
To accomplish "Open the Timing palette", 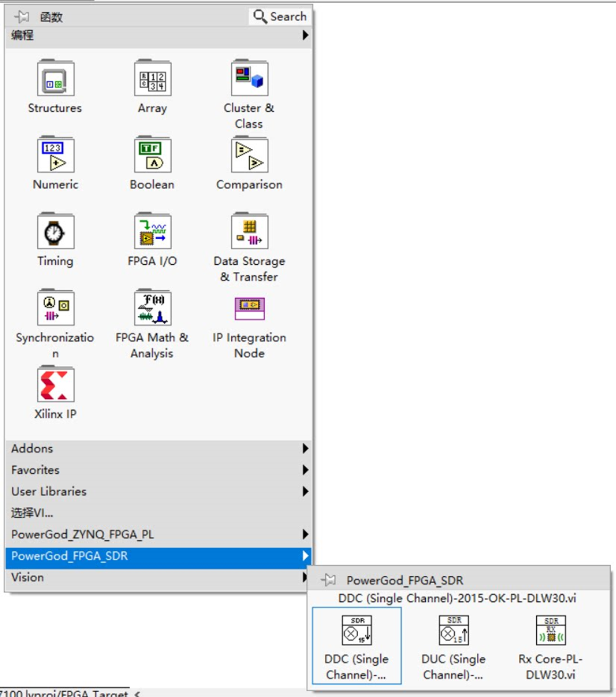I will pyautogui.click(x=55, y=231).
